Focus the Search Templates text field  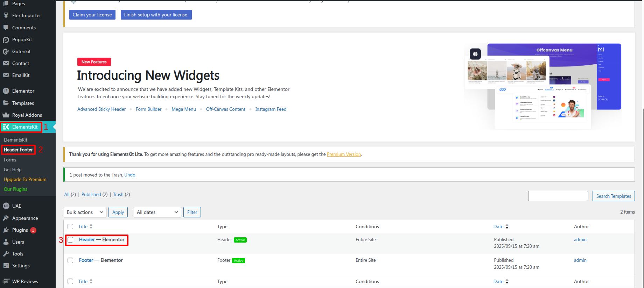[x=558, y=196]
